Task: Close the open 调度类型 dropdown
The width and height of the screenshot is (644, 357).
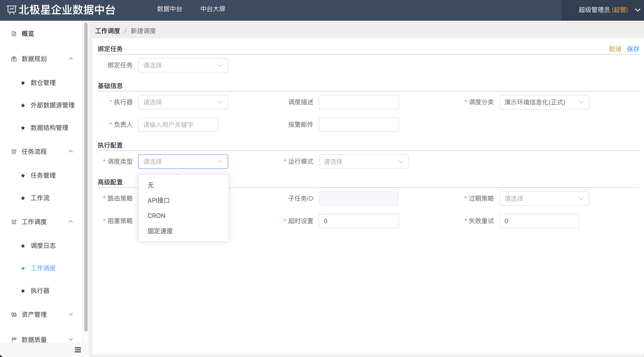Action: point(183,161)
